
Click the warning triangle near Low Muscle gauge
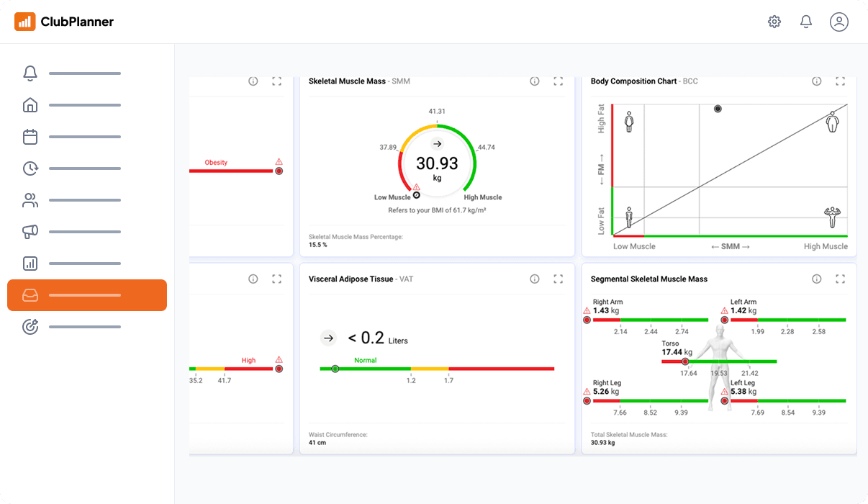[416, 187]
